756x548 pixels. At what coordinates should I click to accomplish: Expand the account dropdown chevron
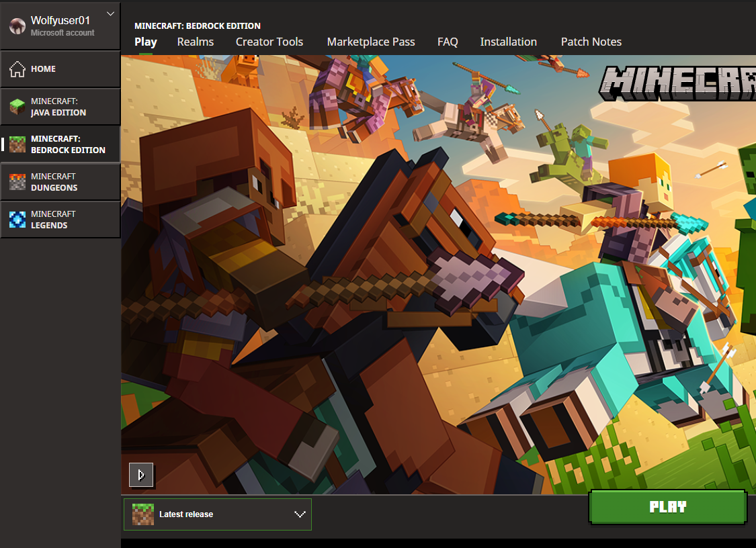[x=110, y=13]
